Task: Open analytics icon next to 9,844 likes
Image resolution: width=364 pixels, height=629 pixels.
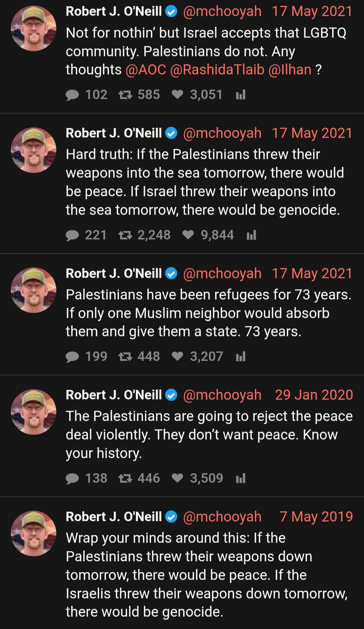Action: 251,235
